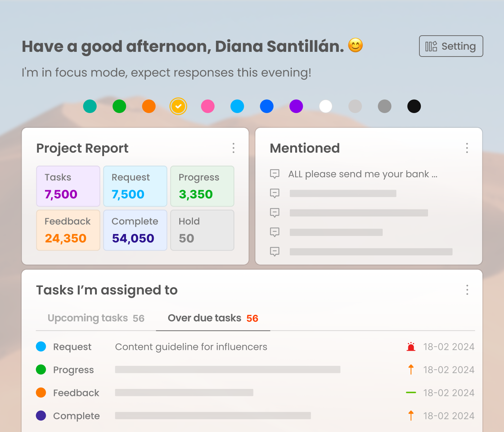Select the checked yellow theme color

[178, 106]
